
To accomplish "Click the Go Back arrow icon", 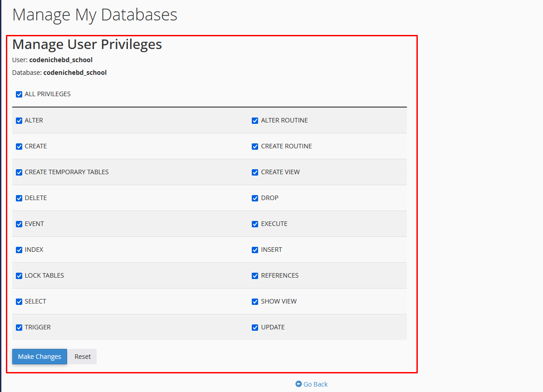I will pyautogui.click(x=298, y=384).
